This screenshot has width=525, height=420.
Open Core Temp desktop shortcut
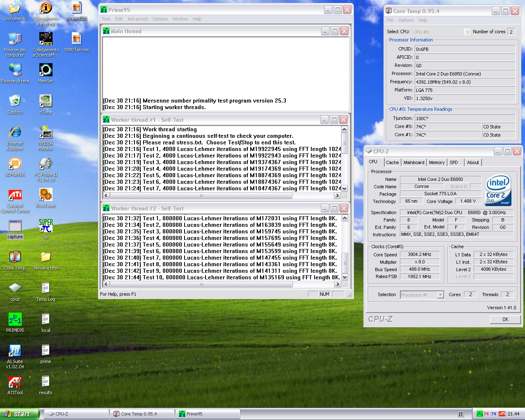point(15,260)
